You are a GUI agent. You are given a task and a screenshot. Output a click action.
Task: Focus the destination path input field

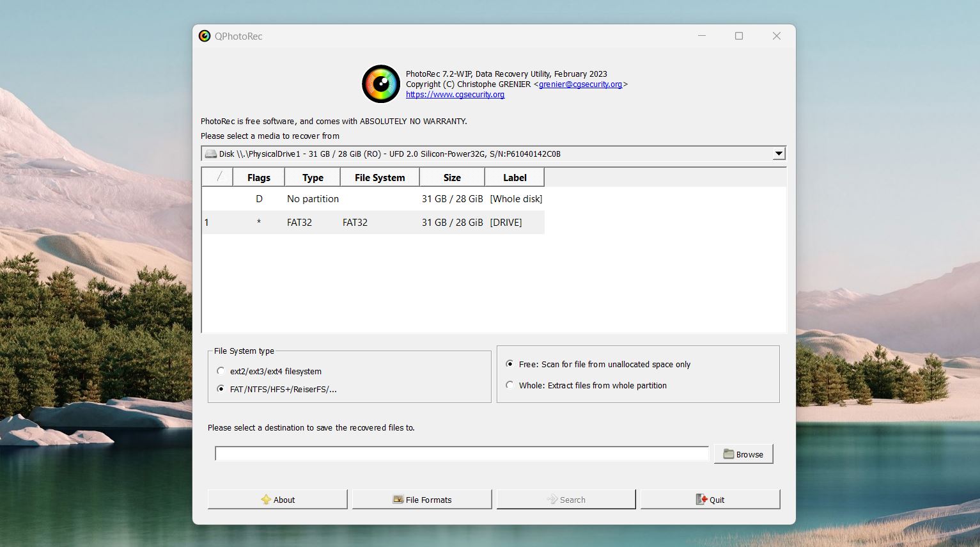tap(462, 454)
